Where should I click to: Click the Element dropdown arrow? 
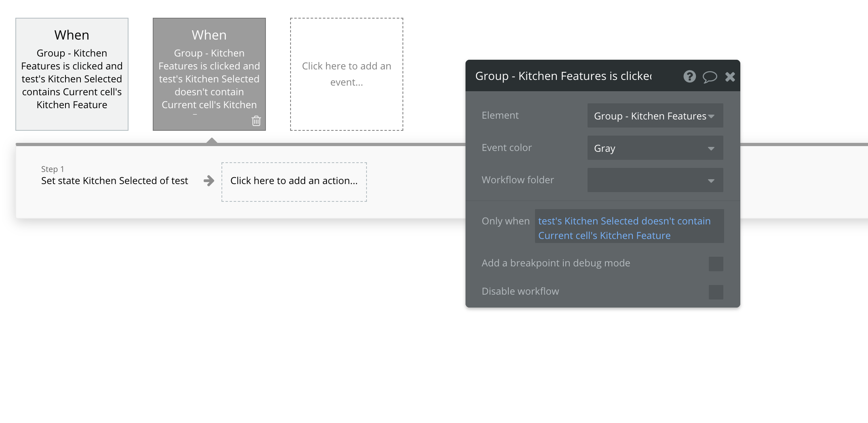pos(712,116)
